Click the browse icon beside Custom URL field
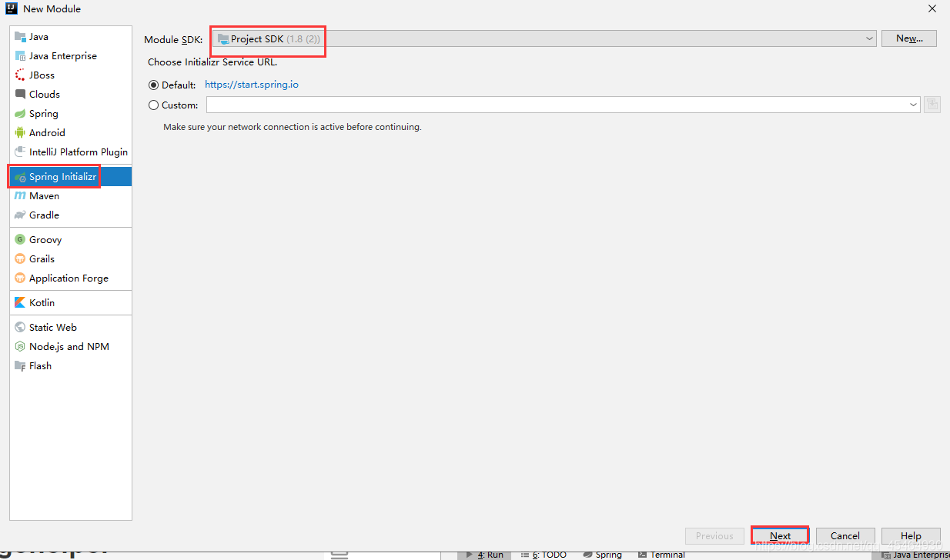950x560 pixels. point(932,105)
